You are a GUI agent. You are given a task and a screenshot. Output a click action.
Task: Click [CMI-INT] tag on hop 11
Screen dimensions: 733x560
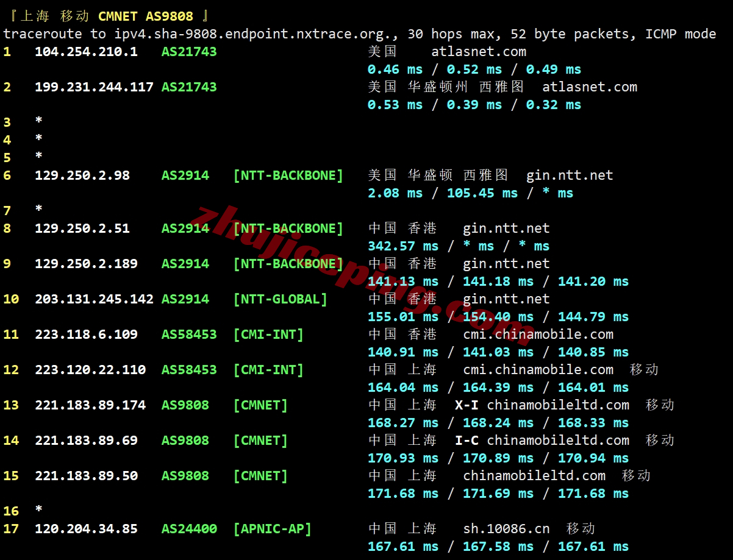coord(268,335)
